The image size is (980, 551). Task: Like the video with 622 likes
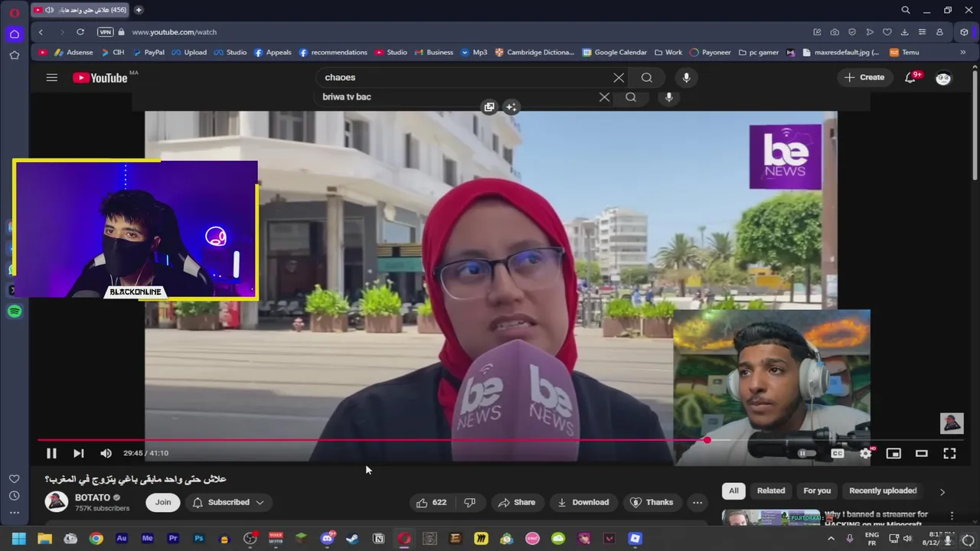pyautogui.click(x=431, y=502)
